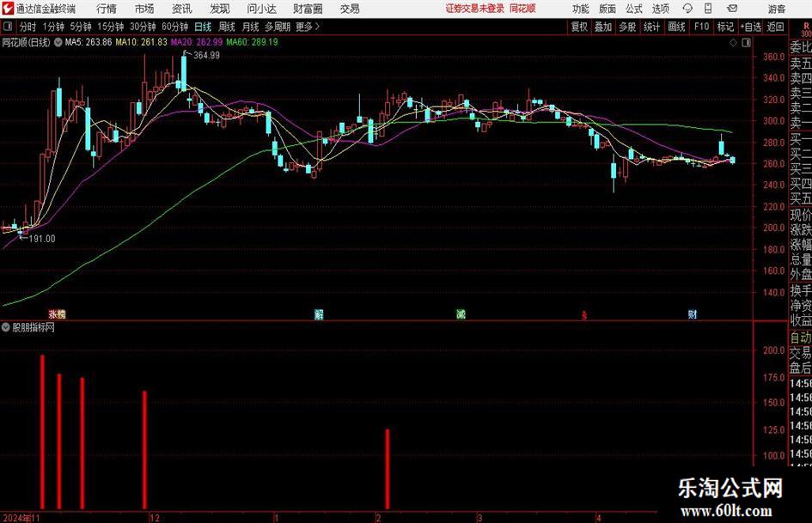
Task: Click the mobile phone icon
Action: coord(708,9)
